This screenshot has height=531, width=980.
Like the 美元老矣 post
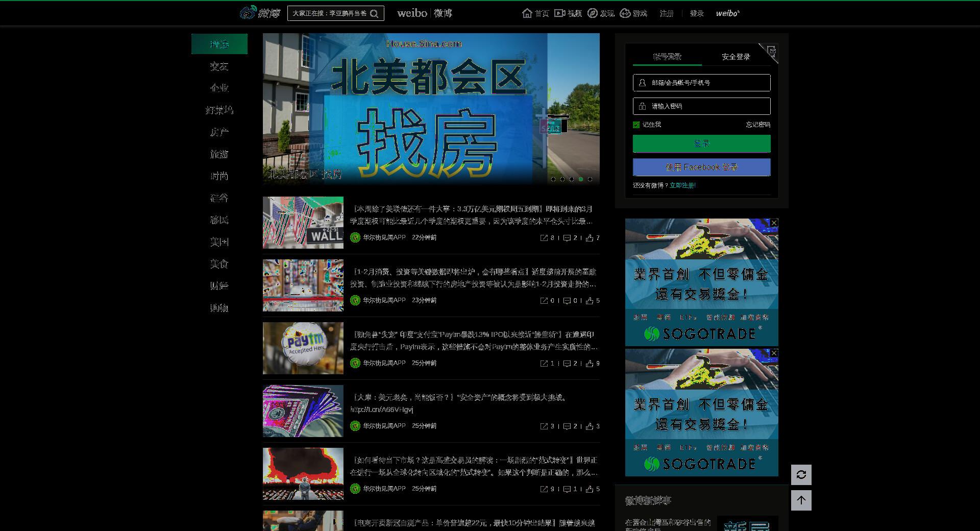pos(590,426)
